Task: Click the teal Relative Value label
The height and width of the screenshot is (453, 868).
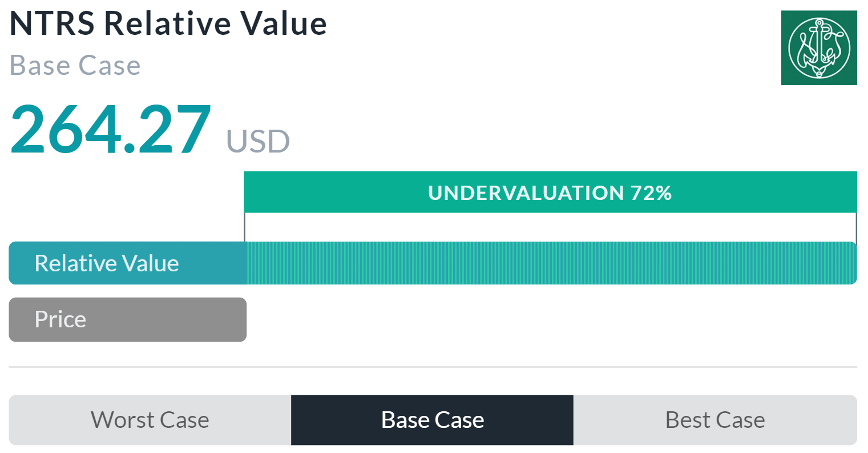Action: [x=128, y=263]
